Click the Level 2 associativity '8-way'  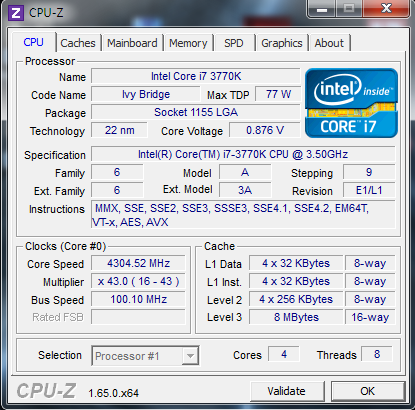[x=370, y=299]
